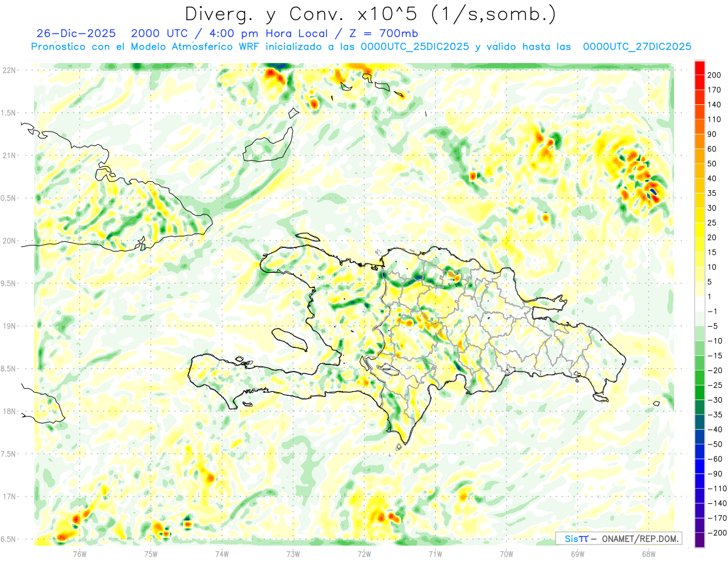
Task: Click the '-1' colorbar value
Action: (x=713, y=311)
